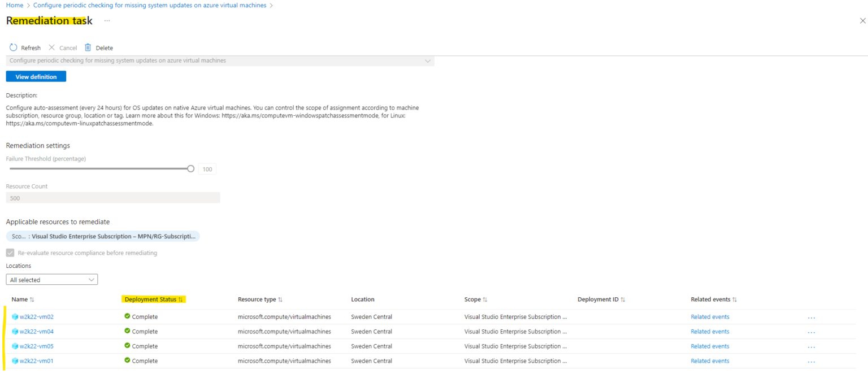The image size is (868, 391).
Task: Open the w2k22-vm01 resource link
Action: pos(37,361)
